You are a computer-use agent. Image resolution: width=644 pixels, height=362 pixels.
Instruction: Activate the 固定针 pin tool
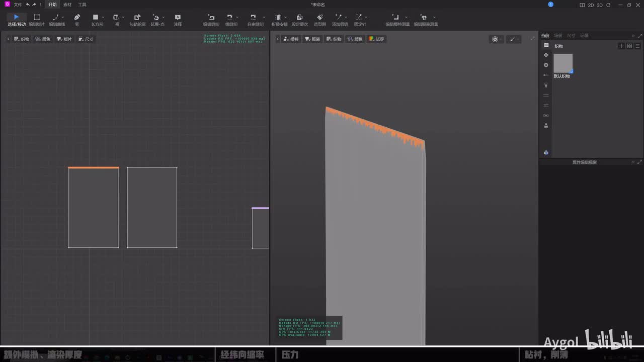(x=359, y=20)
